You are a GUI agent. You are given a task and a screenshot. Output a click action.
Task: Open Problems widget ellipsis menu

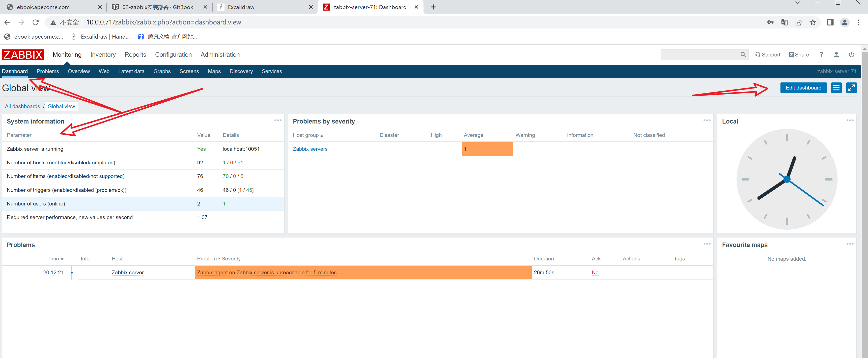[707, 244]
